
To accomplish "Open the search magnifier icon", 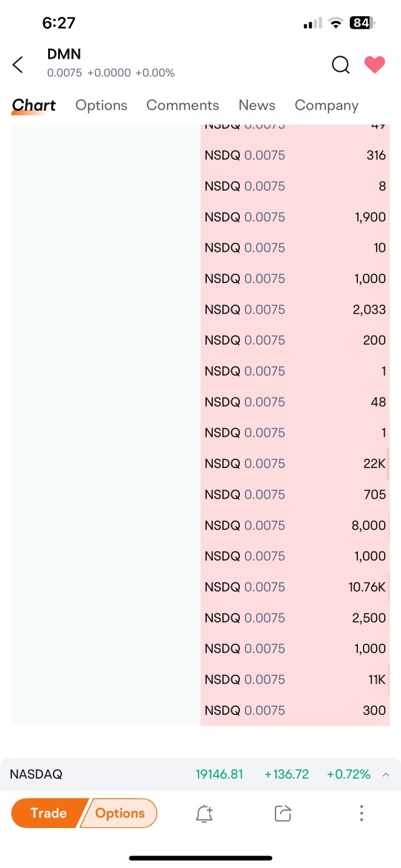I will pos(340,64).
